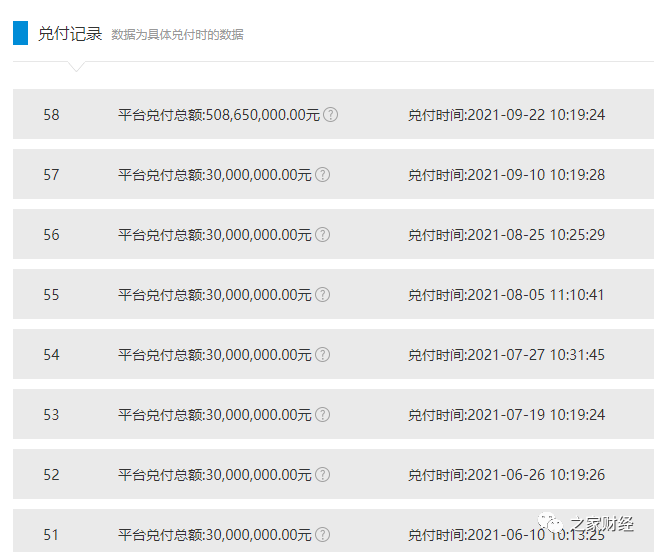Click record number 56
The width and height of the screenshot is (654, 552).
click(x=51, y=235)
